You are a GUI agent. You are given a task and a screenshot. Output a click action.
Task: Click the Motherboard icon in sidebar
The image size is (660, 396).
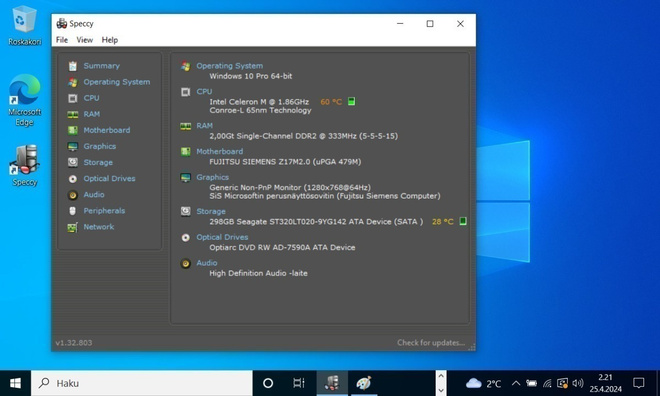point(73,130)
